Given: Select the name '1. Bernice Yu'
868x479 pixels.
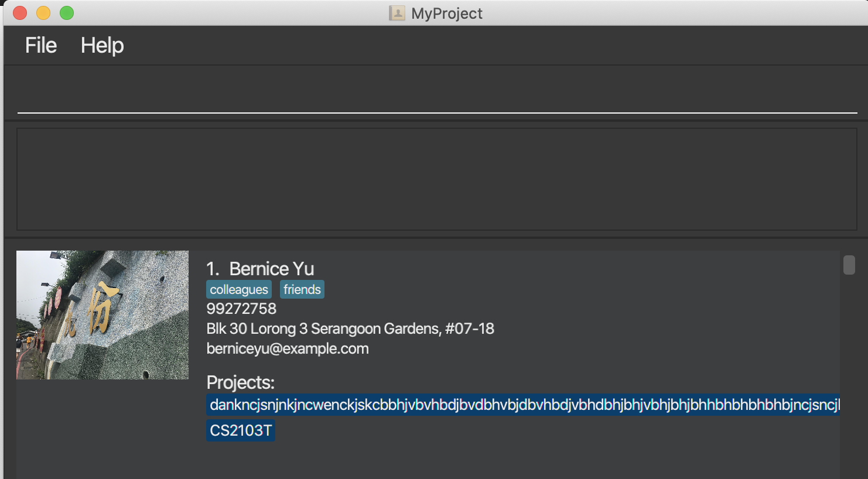Looking at the screenshot, I should (260, 269).
